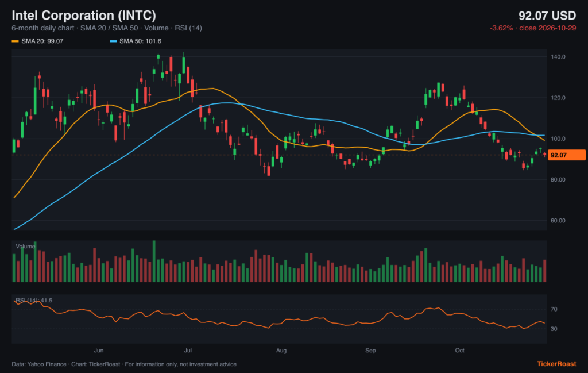
Task: Click the Jun date axis label
Action: [99, 351]
